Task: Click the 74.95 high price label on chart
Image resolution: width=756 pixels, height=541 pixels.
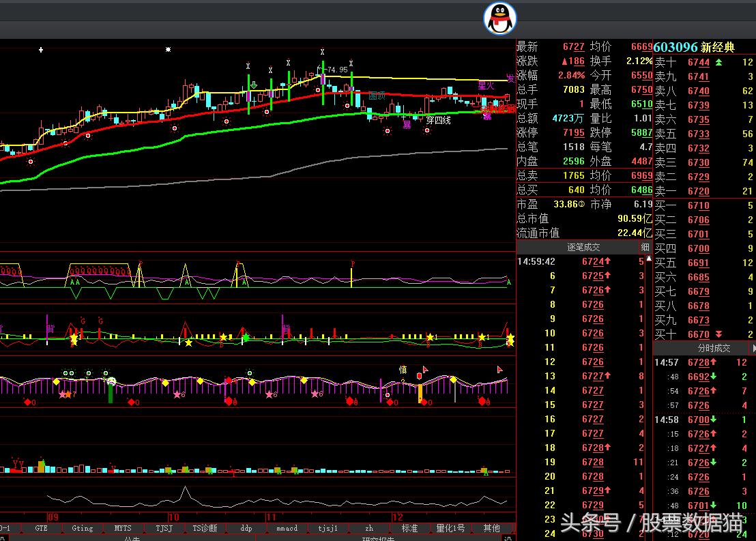Action: [337, 70]
